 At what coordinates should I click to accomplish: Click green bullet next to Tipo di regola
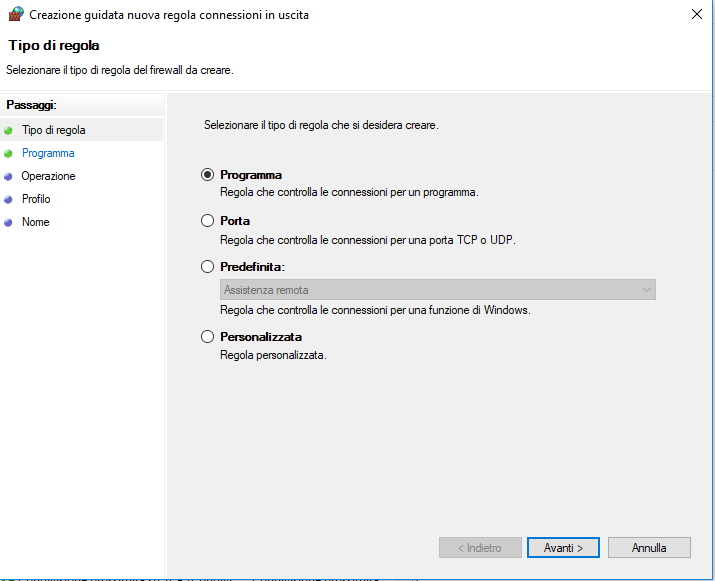[9, 130]
